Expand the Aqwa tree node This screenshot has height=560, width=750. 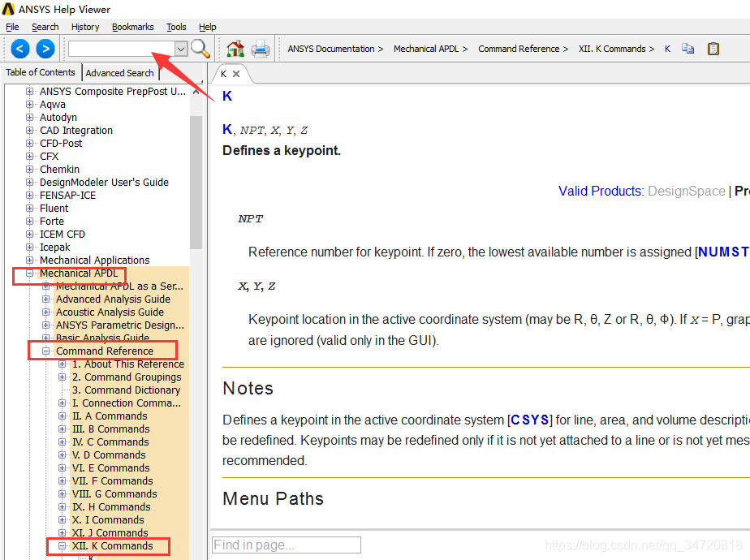coord(30,104)
